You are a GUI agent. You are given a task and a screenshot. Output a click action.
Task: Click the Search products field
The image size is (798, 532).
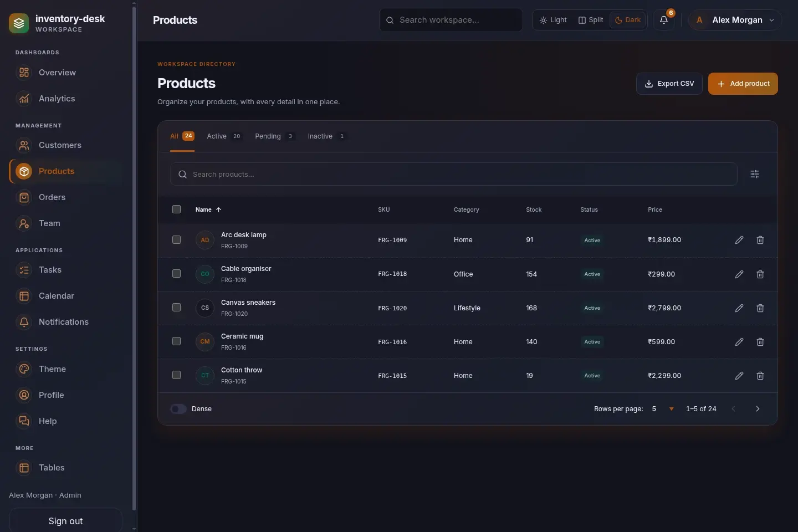pyautogui.click(x=454, y=174)
